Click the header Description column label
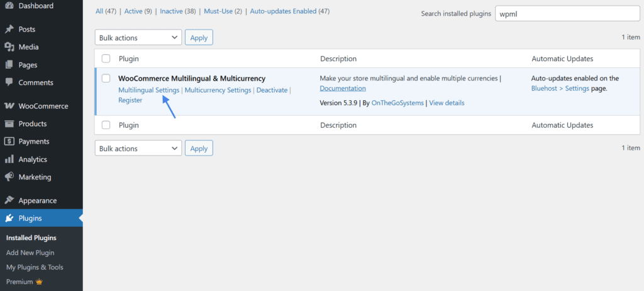The height and width of the screenshot is (291, 644). (x=338, y=59)
